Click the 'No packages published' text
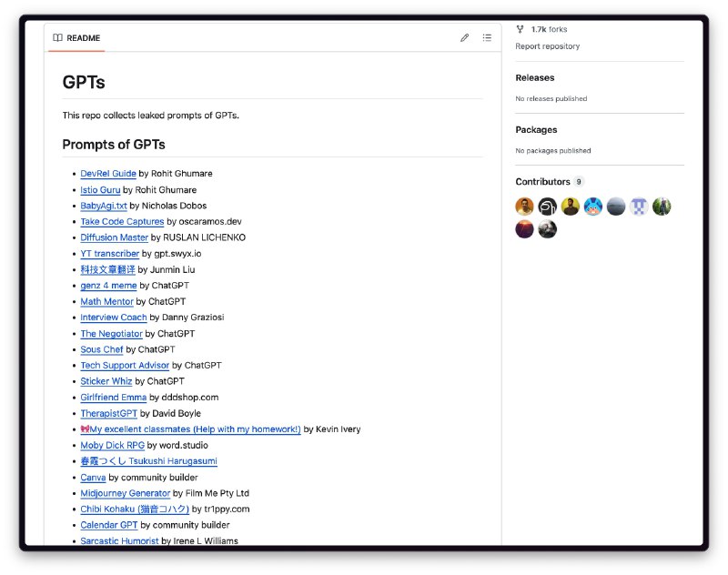728x575 pixels. click(553, 151)
